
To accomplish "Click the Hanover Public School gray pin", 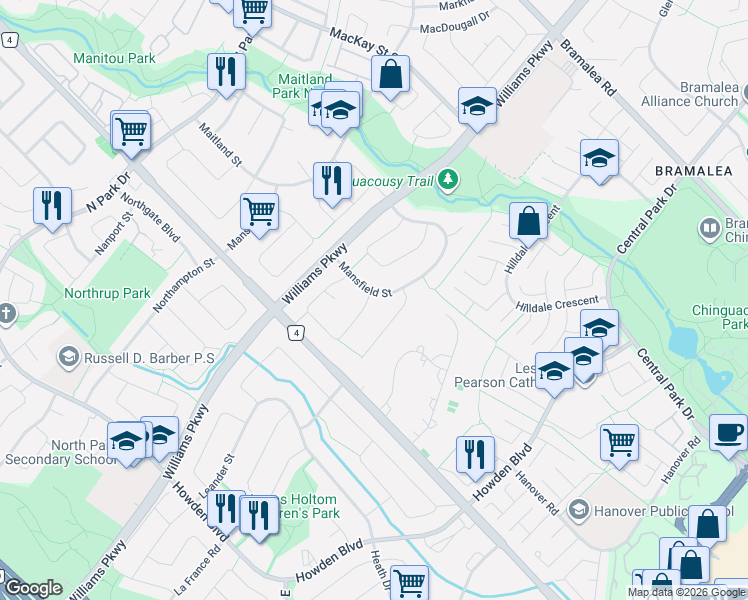I will click(579, 510).
